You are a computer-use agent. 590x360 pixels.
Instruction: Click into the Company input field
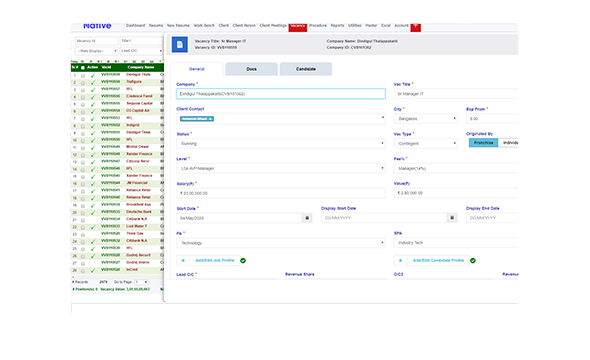click(x=281, y=94)
